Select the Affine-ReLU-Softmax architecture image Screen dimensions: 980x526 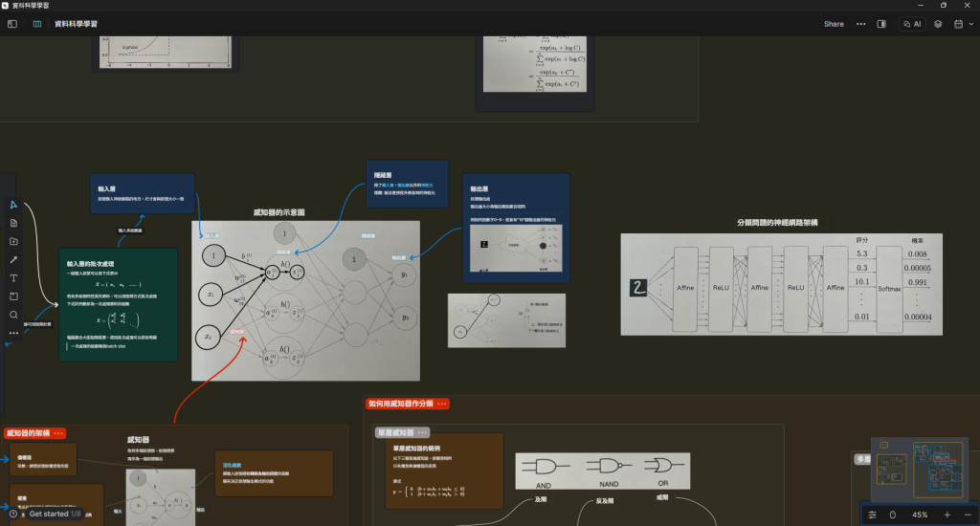781,284
